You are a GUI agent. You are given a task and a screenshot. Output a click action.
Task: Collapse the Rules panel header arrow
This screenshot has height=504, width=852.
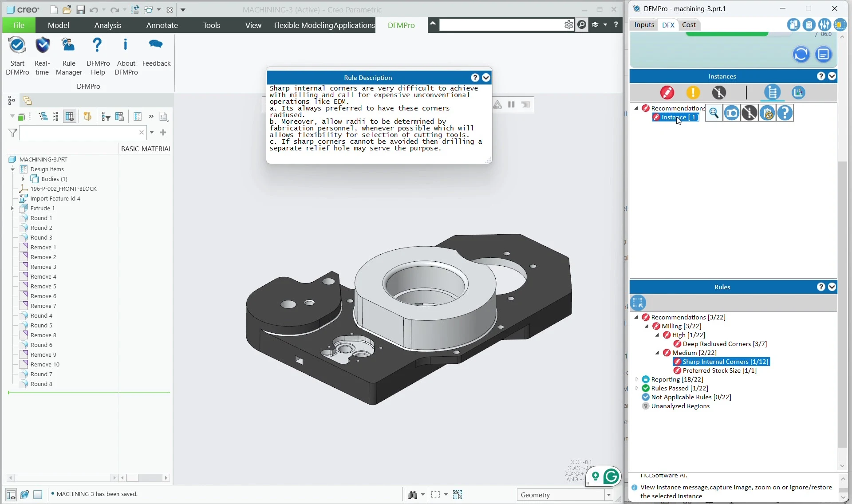point(832,287)
